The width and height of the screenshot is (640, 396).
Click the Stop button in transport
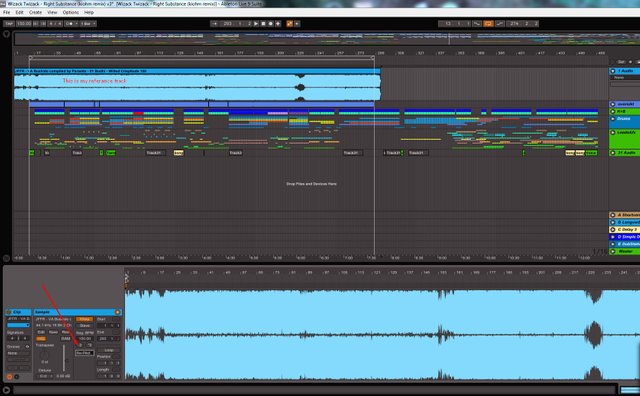click(263, 24)
